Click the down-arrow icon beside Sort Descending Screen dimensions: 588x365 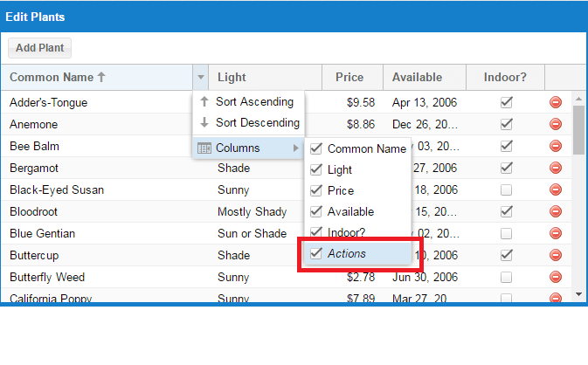(204, 122)
